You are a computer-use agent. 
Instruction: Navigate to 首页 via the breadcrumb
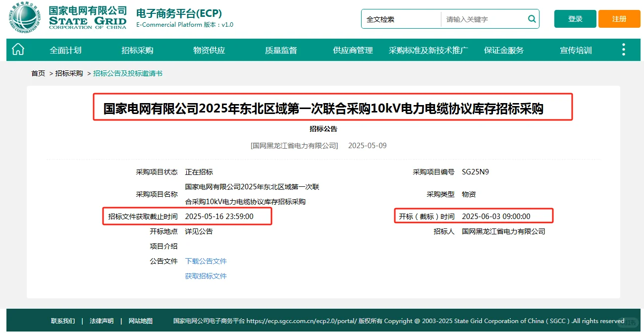pos(38,72)
